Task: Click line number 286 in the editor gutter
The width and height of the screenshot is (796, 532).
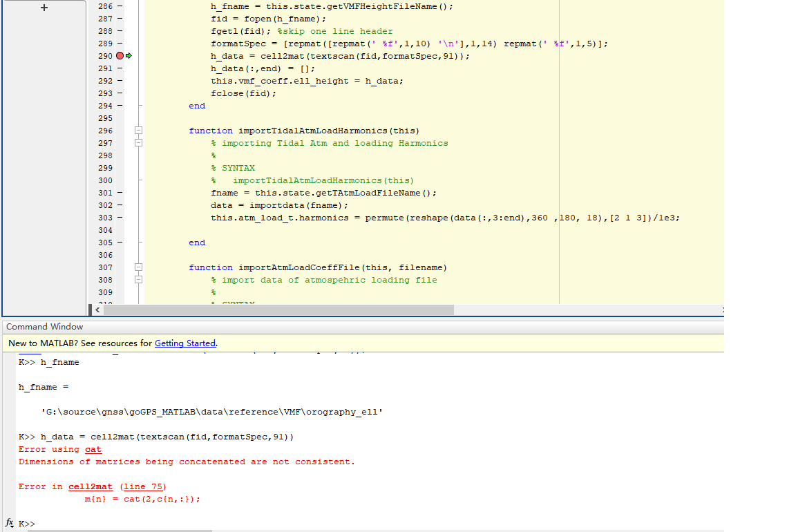Action: click(105, 6)
